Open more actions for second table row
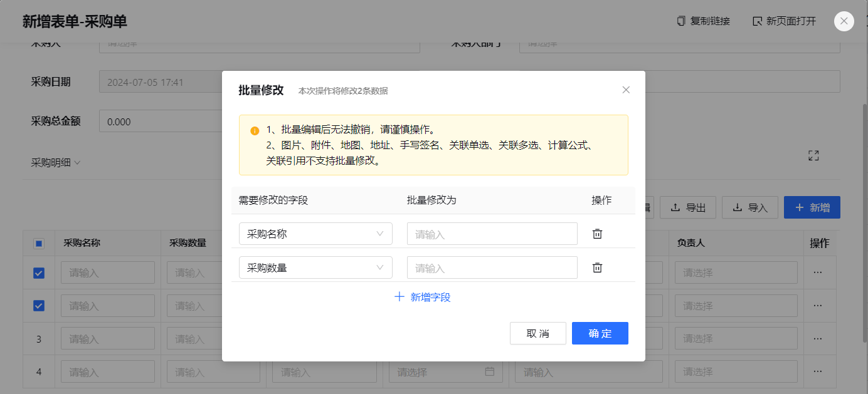 817,305
